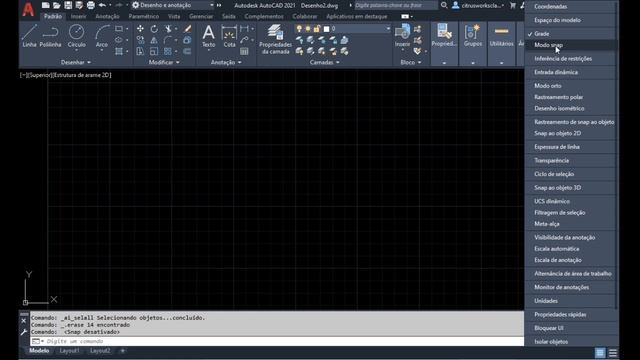
Task: Click the Rotate tool icon
Action: tap(154, 29)
